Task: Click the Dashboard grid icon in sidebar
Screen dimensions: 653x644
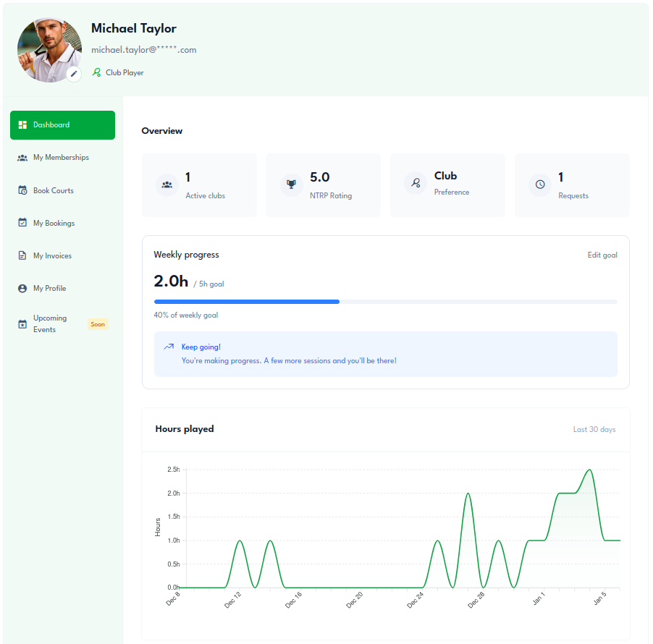Action: pyautogui.click(x=22, y=125)
